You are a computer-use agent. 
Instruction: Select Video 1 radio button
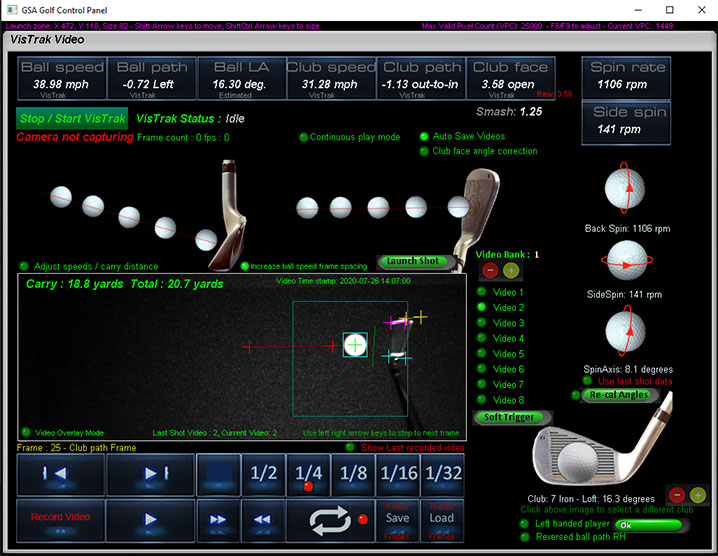click(481, 292)
